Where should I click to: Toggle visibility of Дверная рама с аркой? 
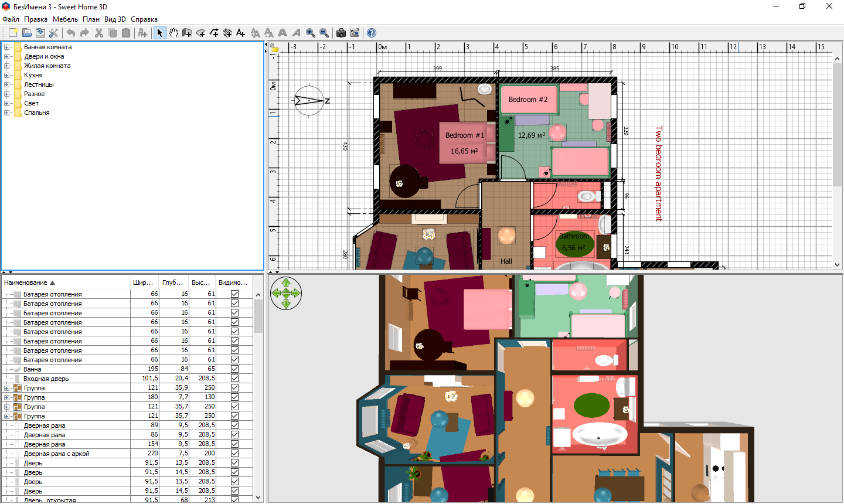tap(234, 454)
